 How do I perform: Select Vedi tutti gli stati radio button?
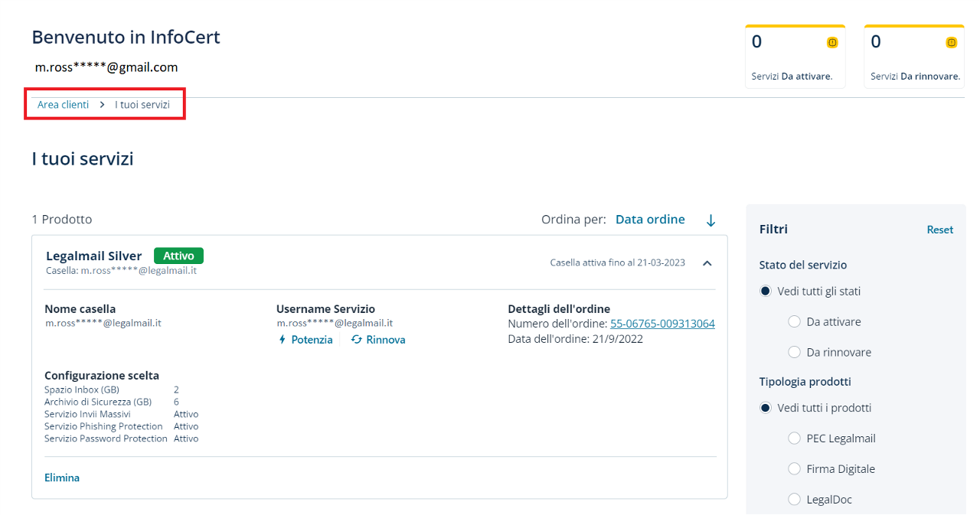click(x=766, y=292)
